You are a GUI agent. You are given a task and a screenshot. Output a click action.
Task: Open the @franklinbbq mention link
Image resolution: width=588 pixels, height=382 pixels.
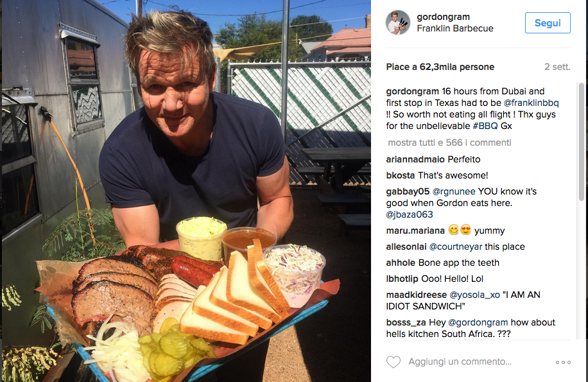pyautogui.click(x=531, y=103)
